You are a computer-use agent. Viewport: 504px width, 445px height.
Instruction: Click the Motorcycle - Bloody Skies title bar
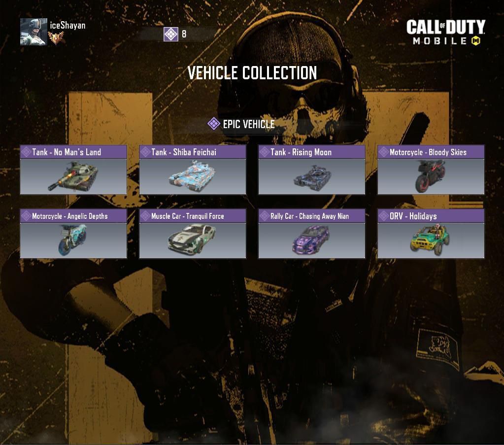[x=431, y=152]
